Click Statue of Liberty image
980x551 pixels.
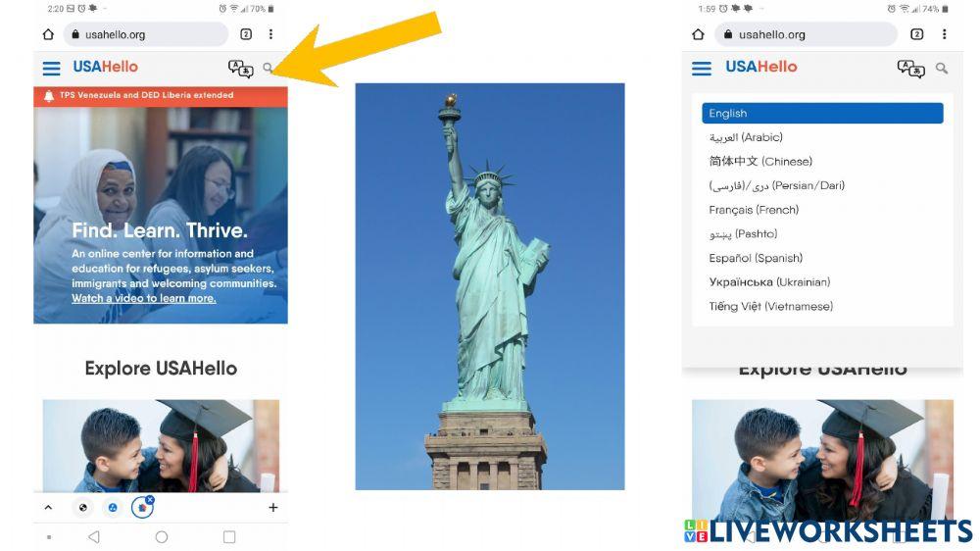490,286
